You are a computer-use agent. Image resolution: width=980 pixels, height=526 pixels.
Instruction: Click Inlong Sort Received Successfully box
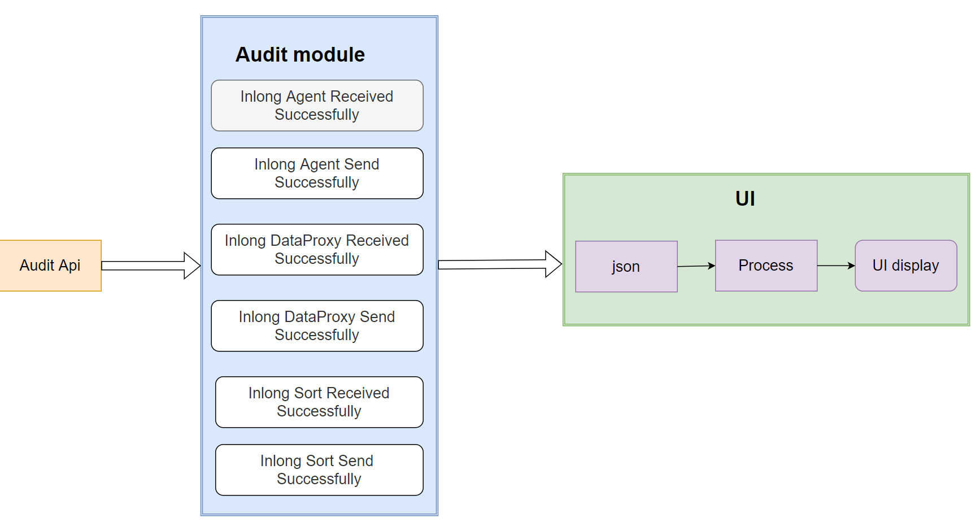pos(319,402)
